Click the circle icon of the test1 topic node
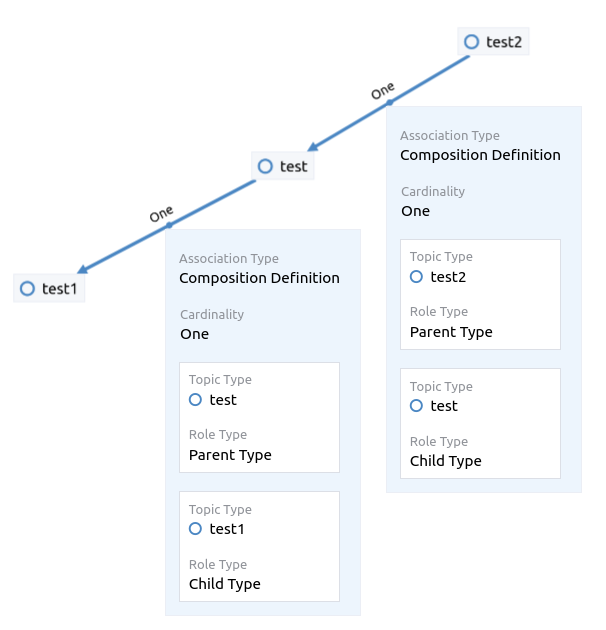This screenshot has height=630, width=606. point(28,288)
